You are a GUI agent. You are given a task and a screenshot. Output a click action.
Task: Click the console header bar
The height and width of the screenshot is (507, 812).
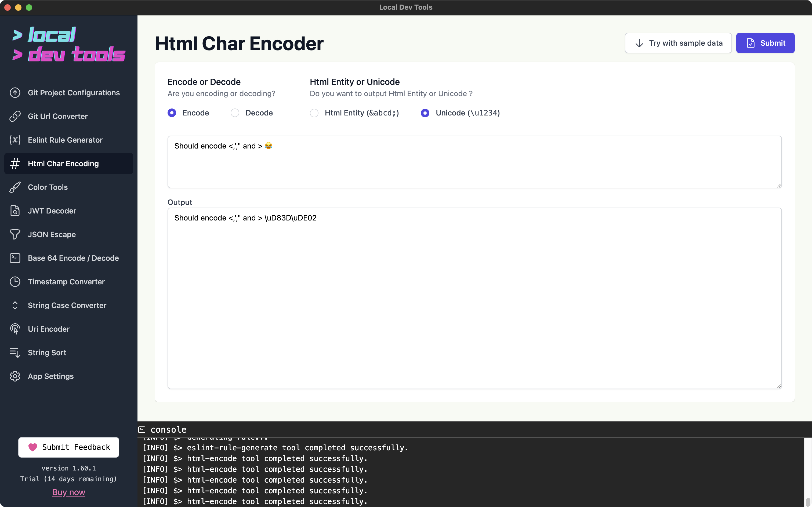coord(474,430)
